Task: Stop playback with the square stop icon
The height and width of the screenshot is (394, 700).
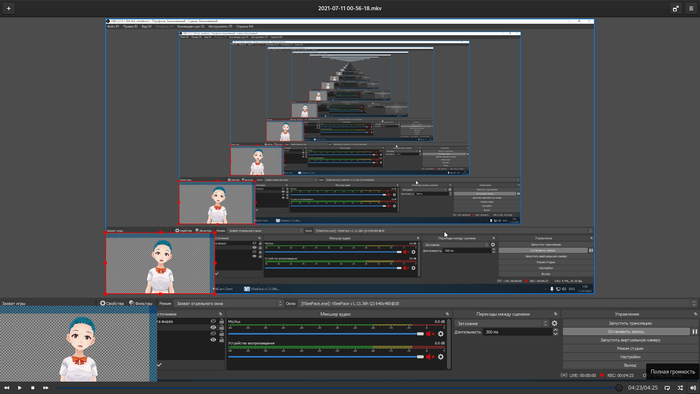Action: [x=33, y=388]
